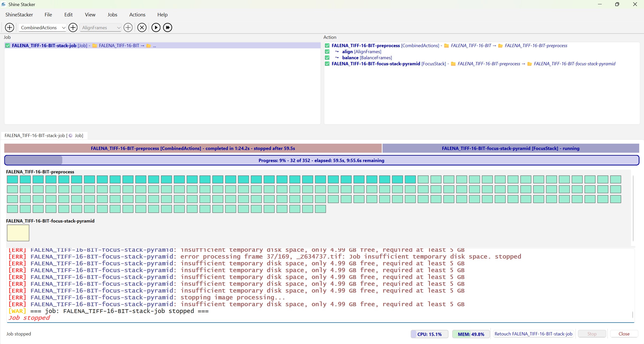
Task: Click the run all jobs fast-forward icon
Action: coord(168,27)
